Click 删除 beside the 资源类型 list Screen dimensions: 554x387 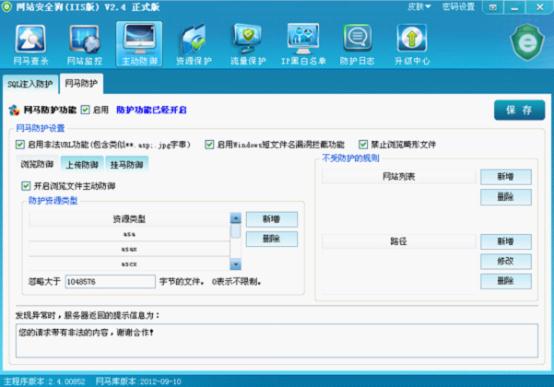tap(271, 239)
